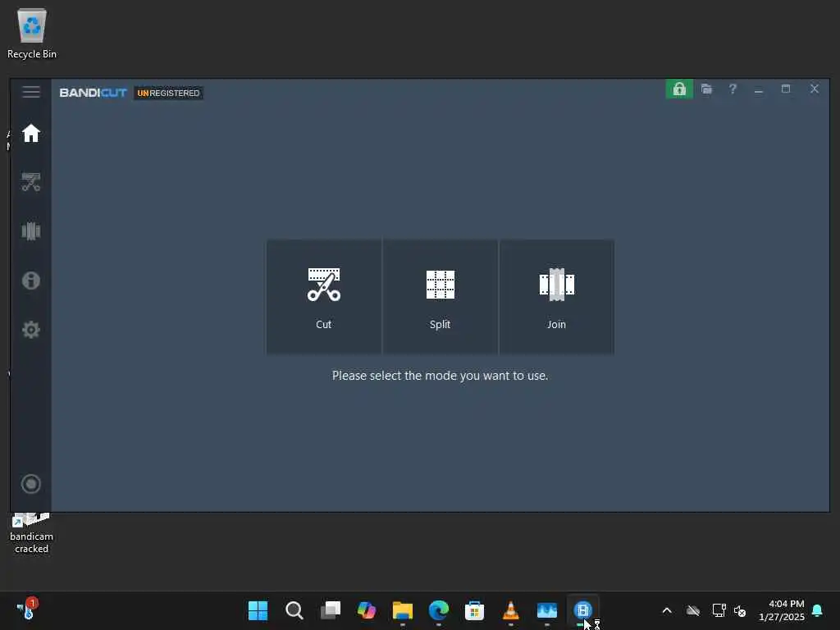Open Microsoft Edge from the taskbar
The width and height of the screenshot is (840, 630).
point(439,610)
